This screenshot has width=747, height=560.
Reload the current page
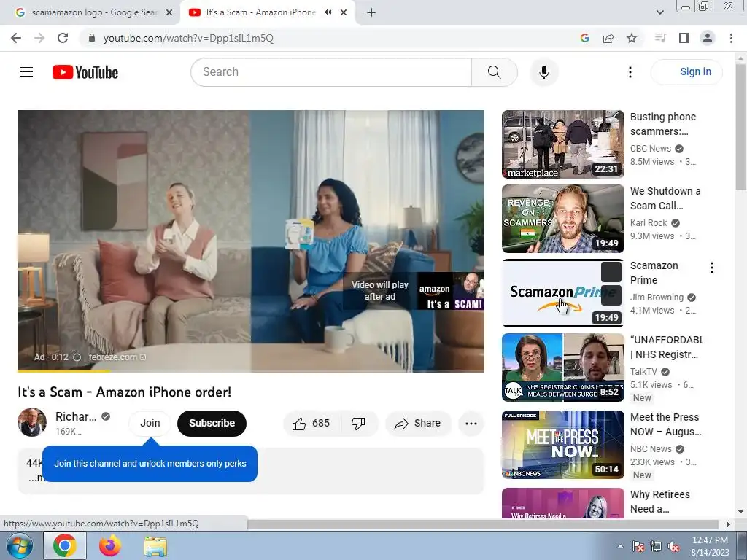click(x=63, y=38)
